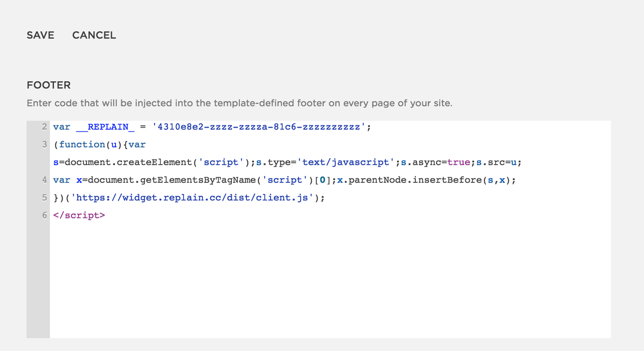This screenshot has width=644, height=351.
Task: Place cursor on the function keyword
Action: tap(82, 145)
